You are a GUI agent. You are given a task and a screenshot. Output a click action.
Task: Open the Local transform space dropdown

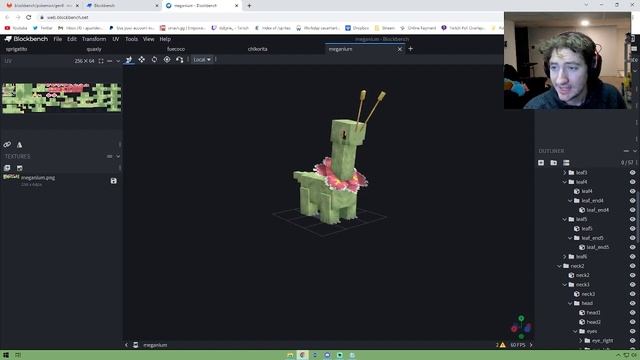[202, 60]
